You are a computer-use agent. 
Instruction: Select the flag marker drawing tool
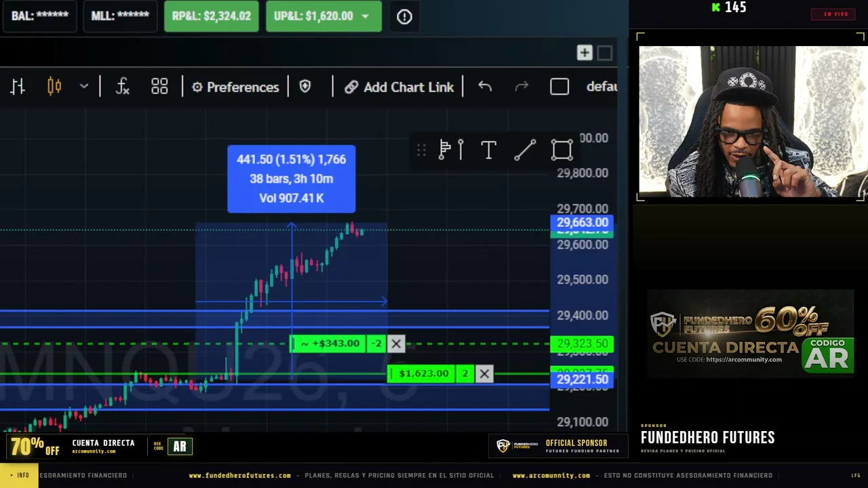[x=451, y=150]
